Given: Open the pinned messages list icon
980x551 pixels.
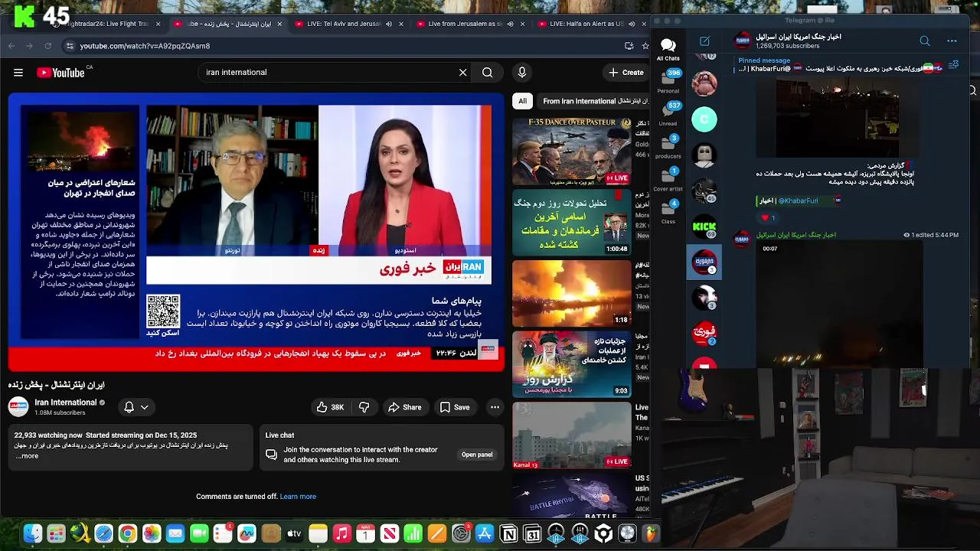Looking at the screenshot, I should click(x=953, y=65).
